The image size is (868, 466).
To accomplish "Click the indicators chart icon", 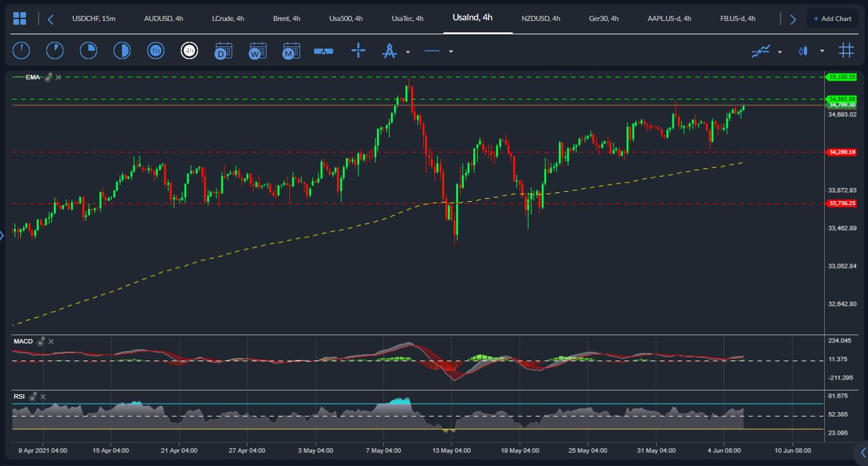I will (x=761, y=51).
